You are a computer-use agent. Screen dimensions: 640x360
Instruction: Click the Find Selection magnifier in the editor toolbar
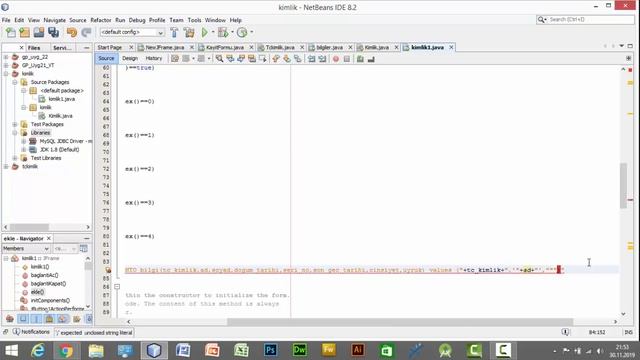point(219,59)
